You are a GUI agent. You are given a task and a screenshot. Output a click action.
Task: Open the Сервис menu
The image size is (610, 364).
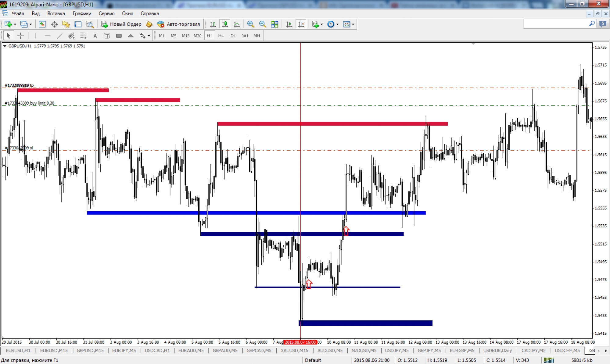pyautogui.click(x=106, y=13)
